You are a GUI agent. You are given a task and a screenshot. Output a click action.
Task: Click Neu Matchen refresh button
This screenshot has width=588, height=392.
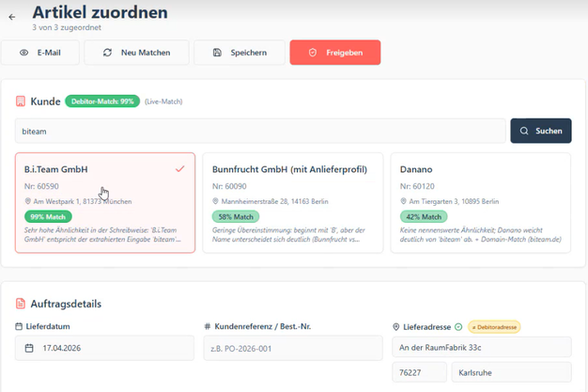coord(137,53)
